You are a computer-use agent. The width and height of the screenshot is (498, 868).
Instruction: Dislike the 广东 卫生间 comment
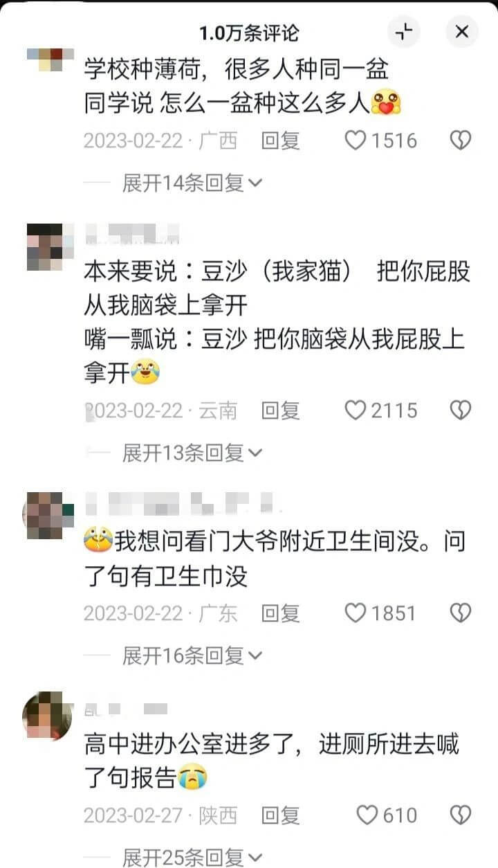(461, 613)
